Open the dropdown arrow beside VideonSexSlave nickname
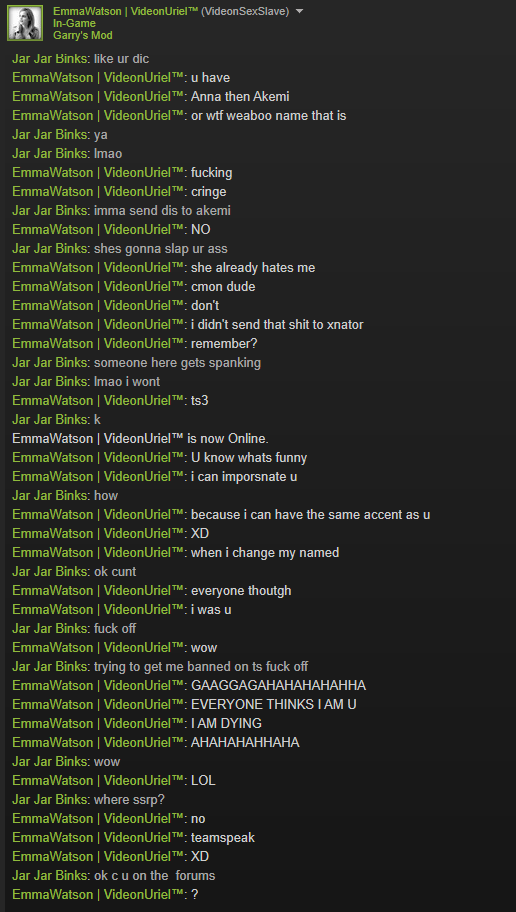Viewport: 516px width, 912px height. (300, 11)
